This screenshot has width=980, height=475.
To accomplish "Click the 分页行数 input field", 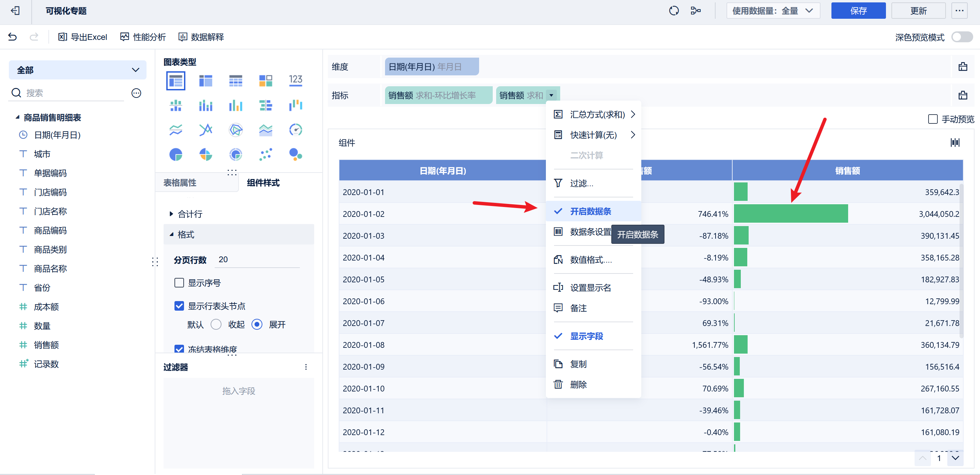I will pyautogui.click(x=257, y=259).
